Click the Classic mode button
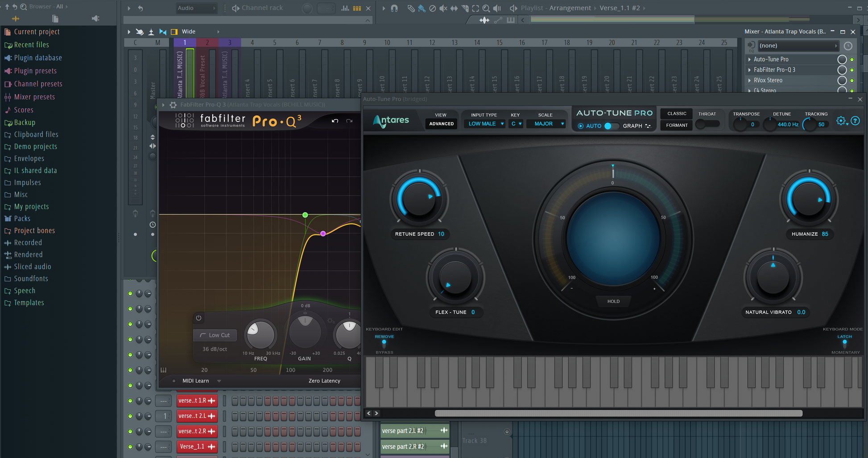Image resolution: width=868 pixels, height=458 pixels. coord(677,114)
